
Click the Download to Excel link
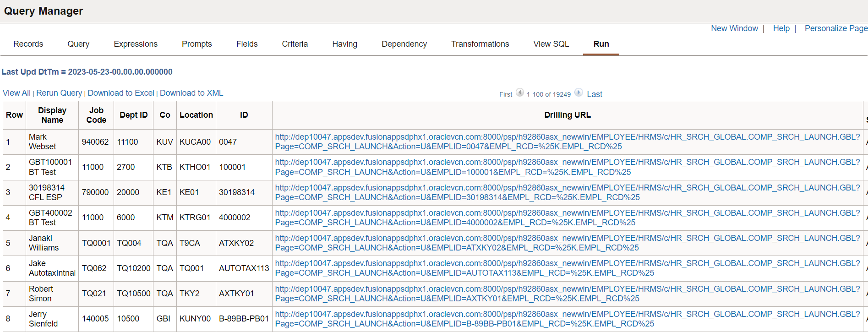(121, 93)
